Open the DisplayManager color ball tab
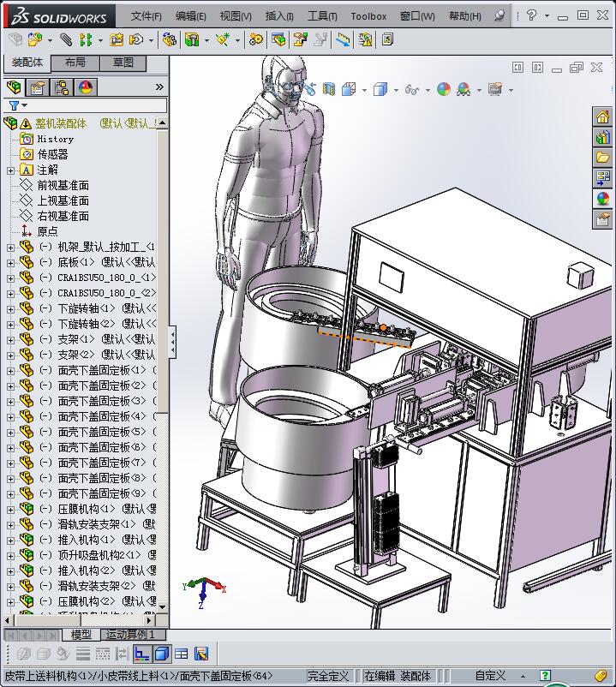The width and height of the screenshot is (616, 687). (x=85, y=87)
